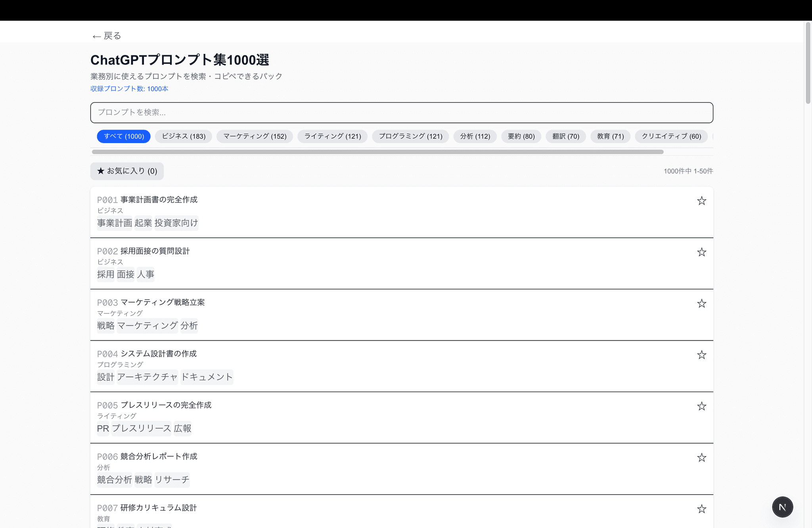The height and width of the screenshot is (528, 812).
Task: Star the P002 採用面接 prompt
Action: pyautogui.click(x=701, y=252)
